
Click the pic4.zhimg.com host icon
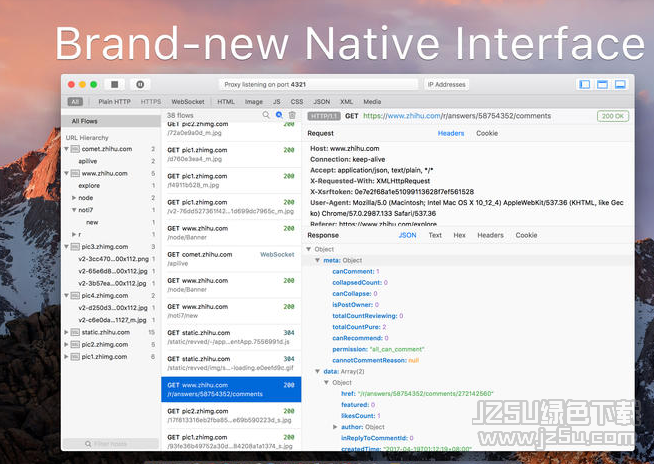tap(75, 295)
